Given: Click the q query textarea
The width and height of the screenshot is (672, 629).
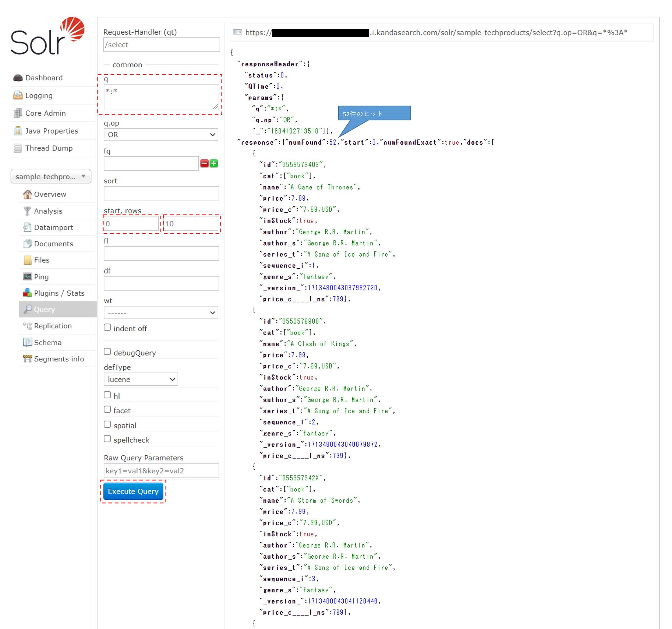Looking at the screenshot, I should pos(161,97).
